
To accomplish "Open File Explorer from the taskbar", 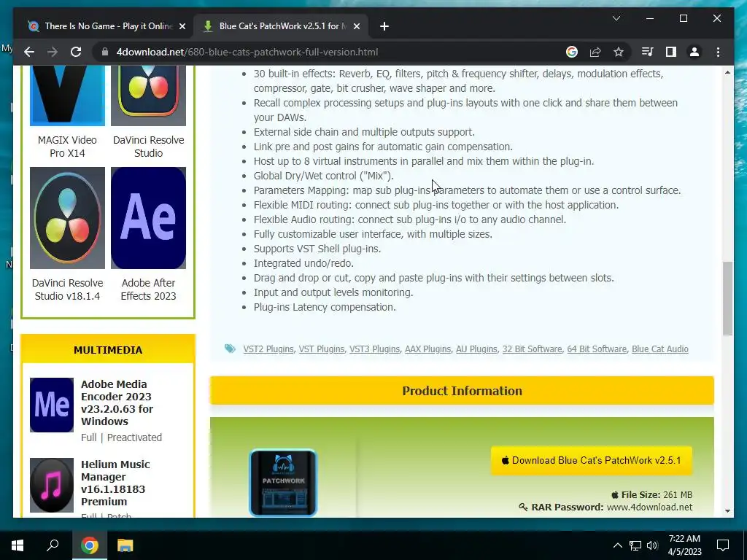I will [x=125, y=545].
